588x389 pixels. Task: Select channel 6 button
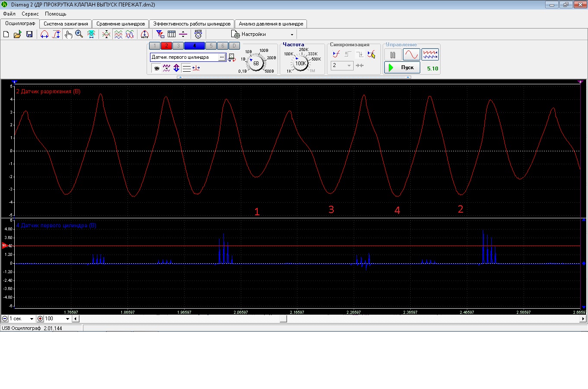click(223, 46)
